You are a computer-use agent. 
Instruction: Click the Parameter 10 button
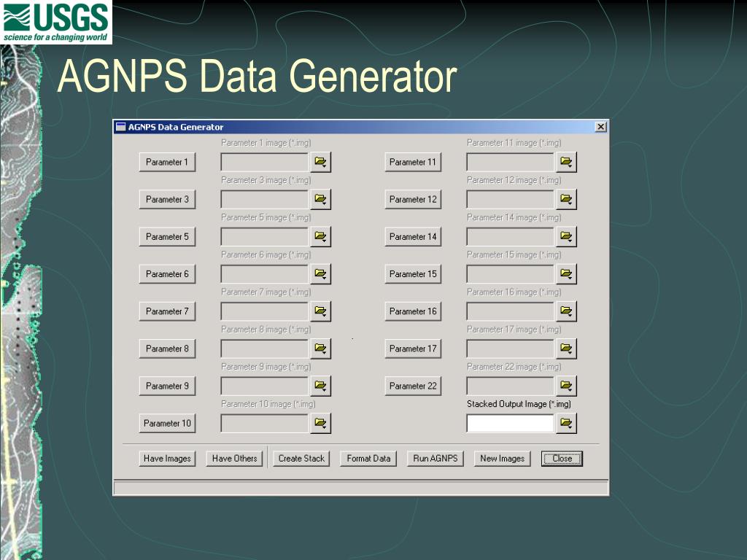(167, 423)
